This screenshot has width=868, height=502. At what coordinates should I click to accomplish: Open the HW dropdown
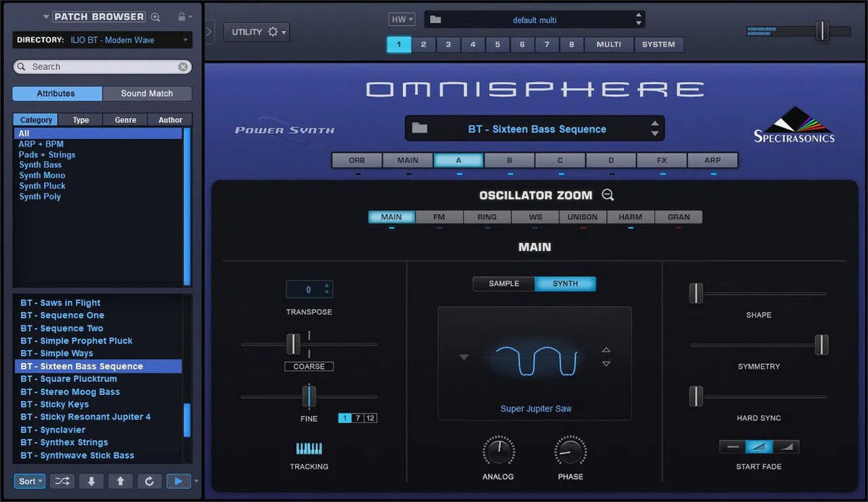pos(401,19)
